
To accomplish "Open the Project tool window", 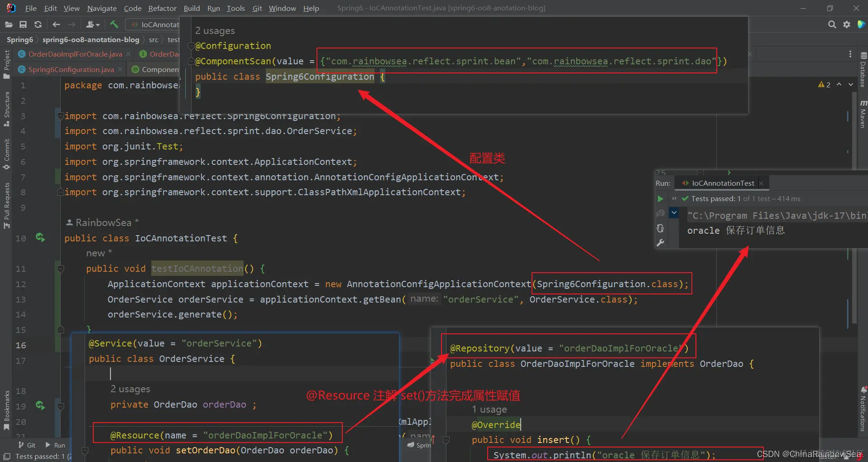I will coord(6,63).
